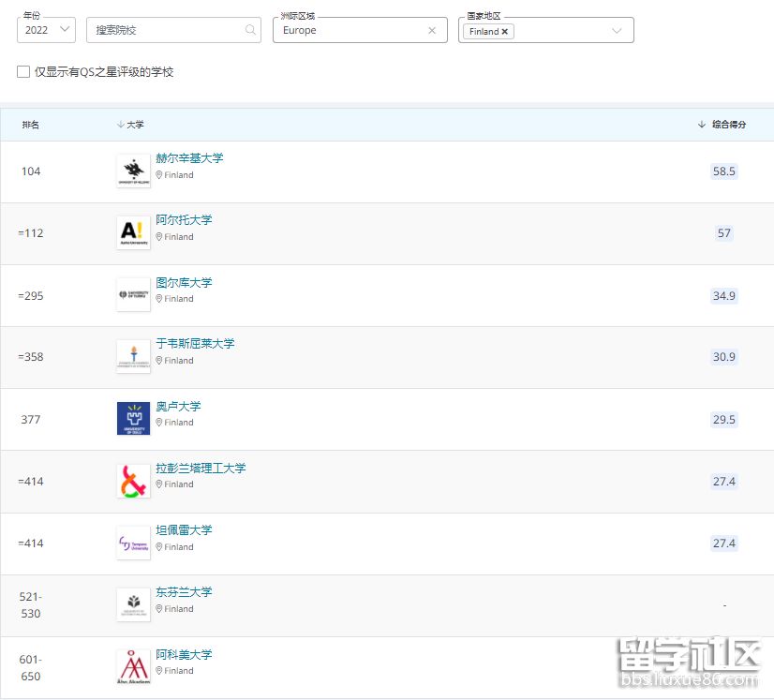774x700 pixels.
Task: Click the University of Helsinki logo
Action: (133, 171)
